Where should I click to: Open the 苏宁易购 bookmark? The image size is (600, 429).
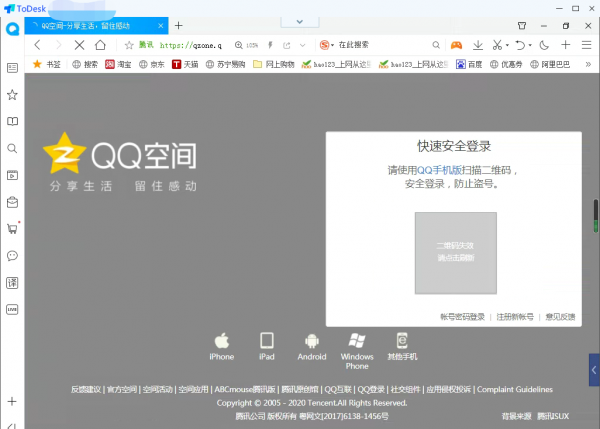point(225,64)
